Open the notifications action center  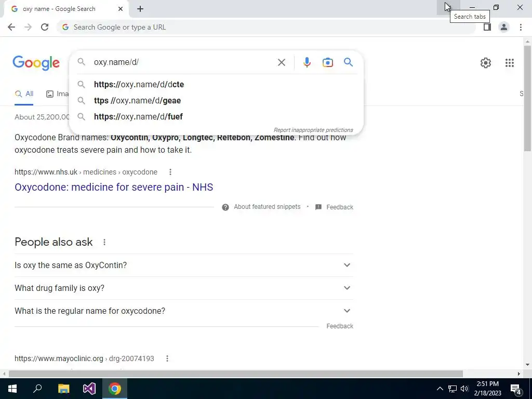point(516,389)
